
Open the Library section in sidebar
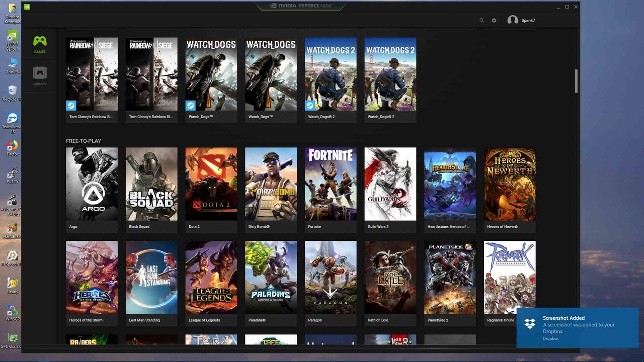point(40,76)
